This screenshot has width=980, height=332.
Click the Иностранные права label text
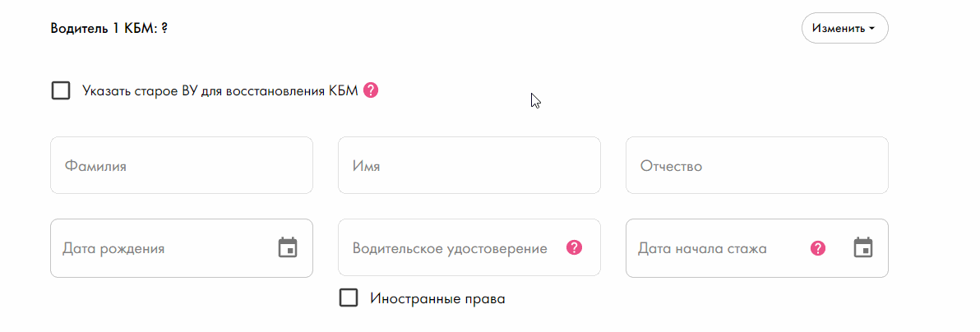437,298
